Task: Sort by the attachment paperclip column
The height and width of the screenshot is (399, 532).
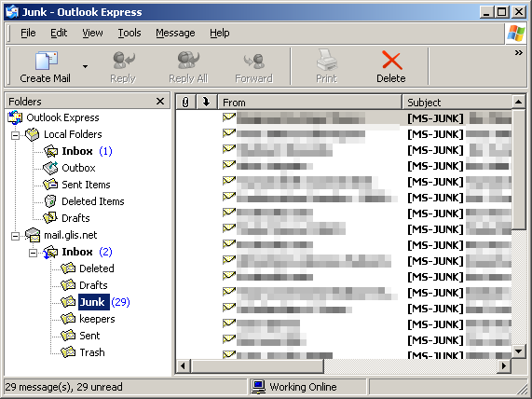Action: 185,102
